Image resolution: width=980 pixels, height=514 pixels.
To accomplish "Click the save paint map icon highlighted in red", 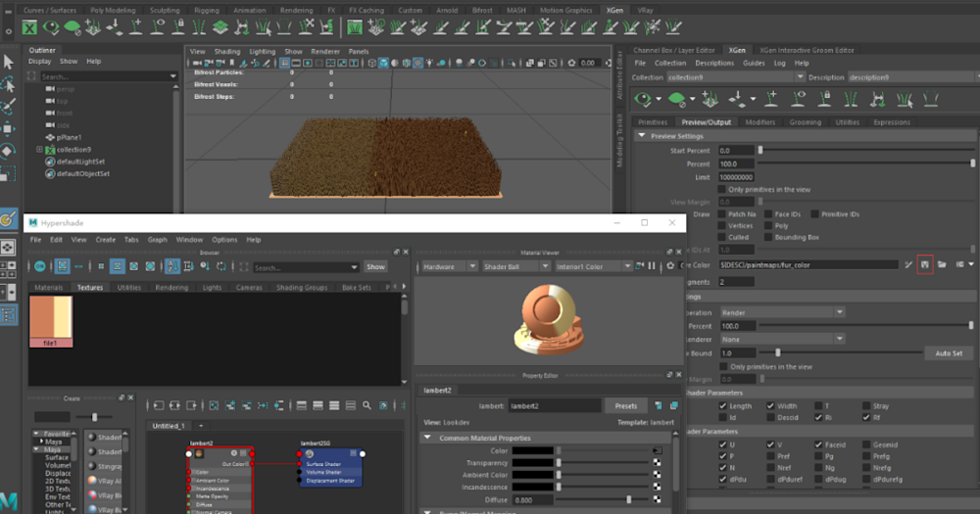I will pyautogui.click(x=923, y=264).
